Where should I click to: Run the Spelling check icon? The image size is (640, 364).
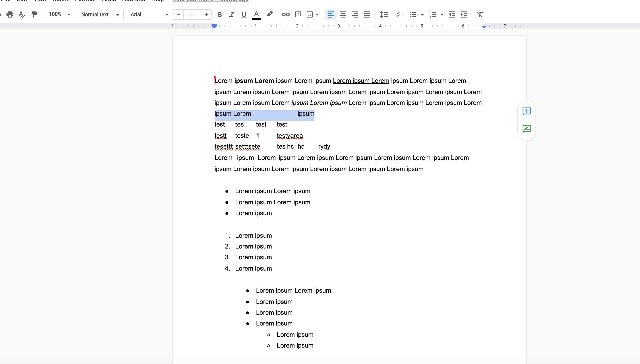click(22, 14)
